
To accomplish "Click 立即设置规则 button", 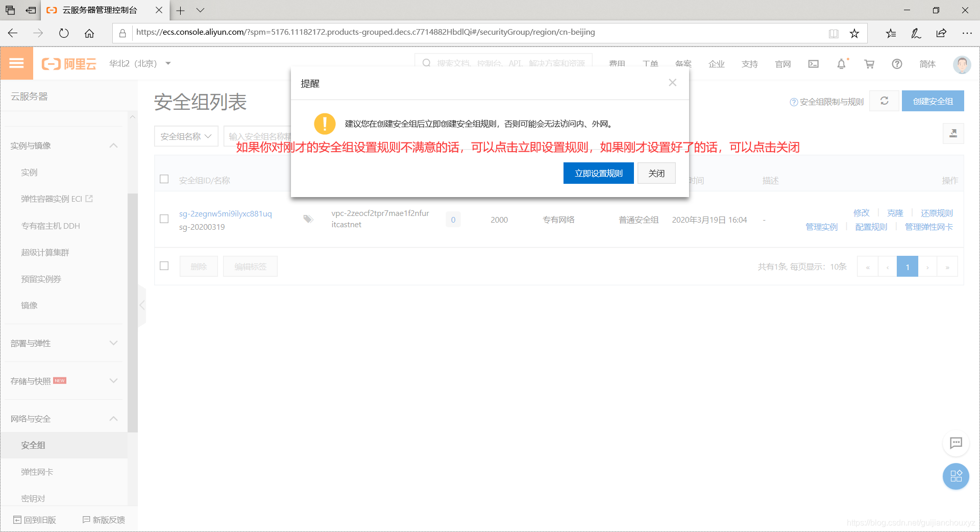I will (x=599, y=173).
